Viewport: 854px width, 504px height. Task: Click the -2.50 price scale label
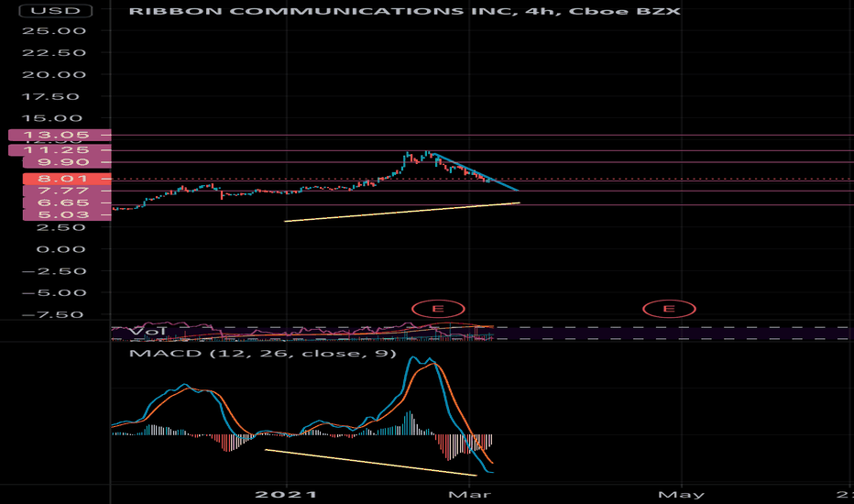tap(54, 271)
